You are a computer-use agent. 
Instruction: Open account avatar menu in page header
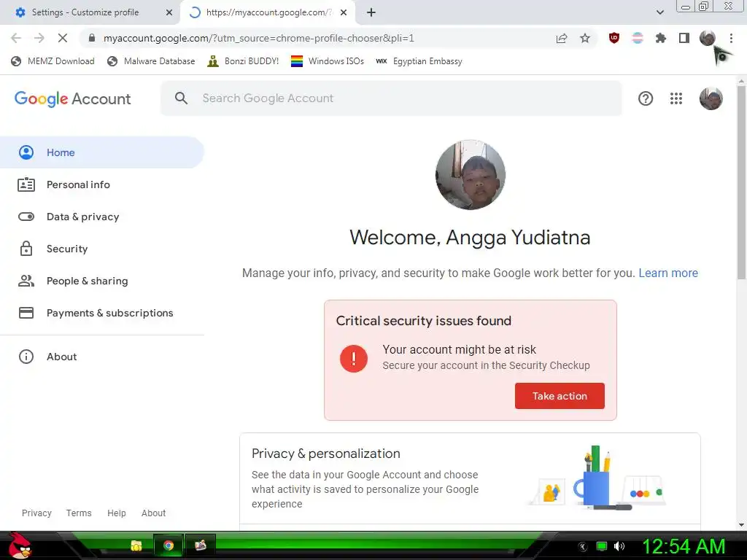pos(711,98)
